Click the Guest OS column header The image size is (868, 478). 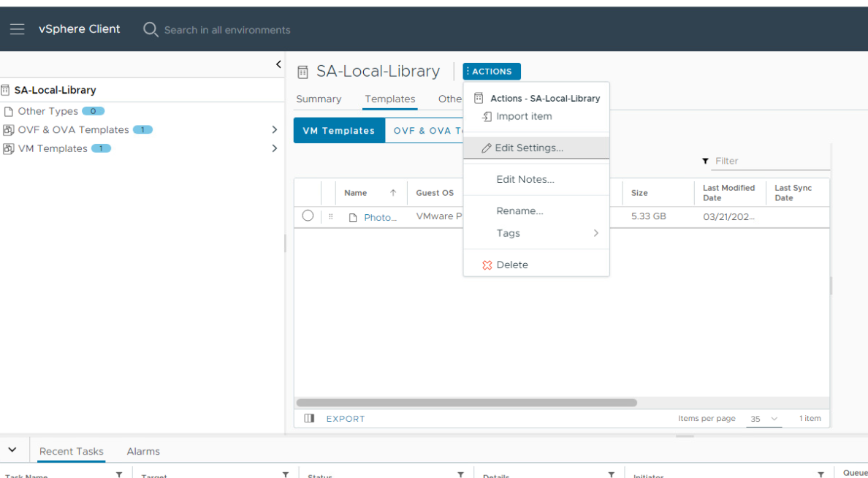[435, 193]
